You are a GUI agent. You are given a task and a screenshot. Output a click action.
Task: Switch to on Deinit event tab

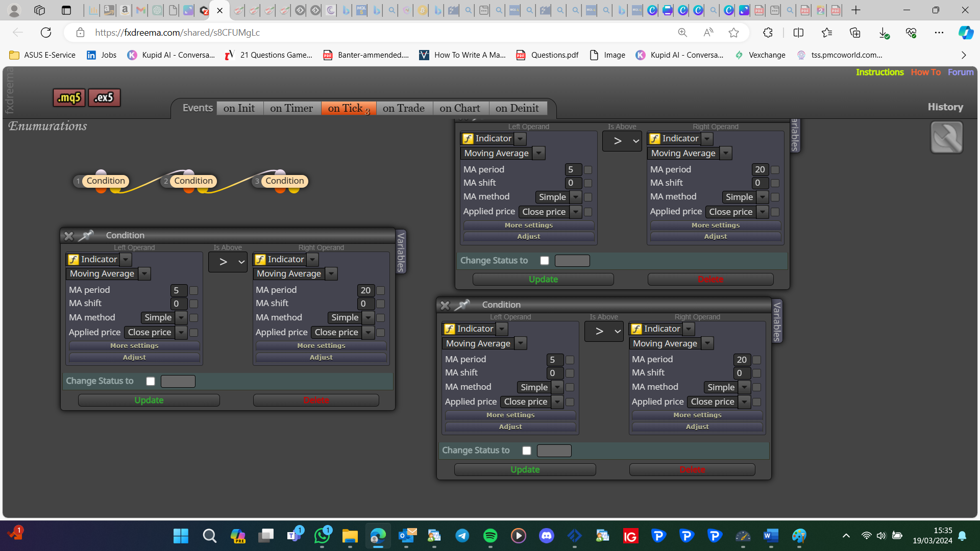[517, 108]
